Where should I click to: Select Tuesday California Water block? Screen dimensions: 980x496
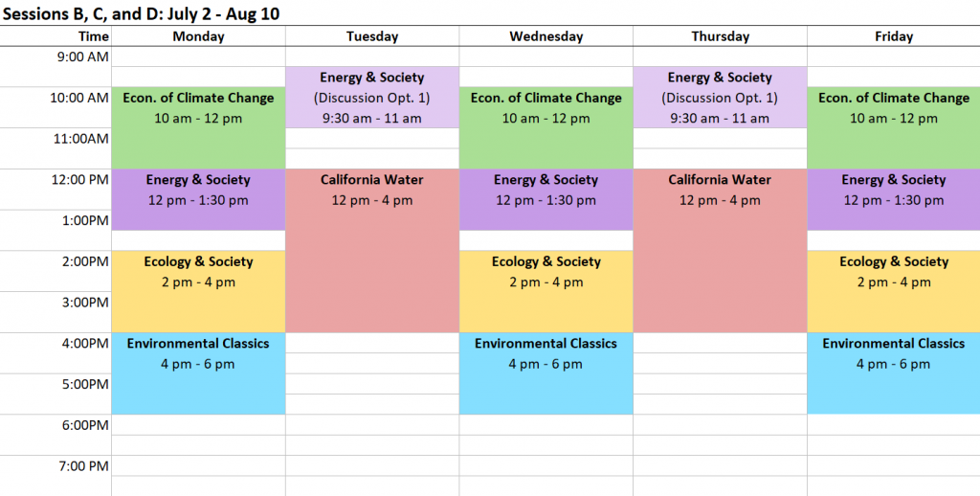tap(372, 251)
